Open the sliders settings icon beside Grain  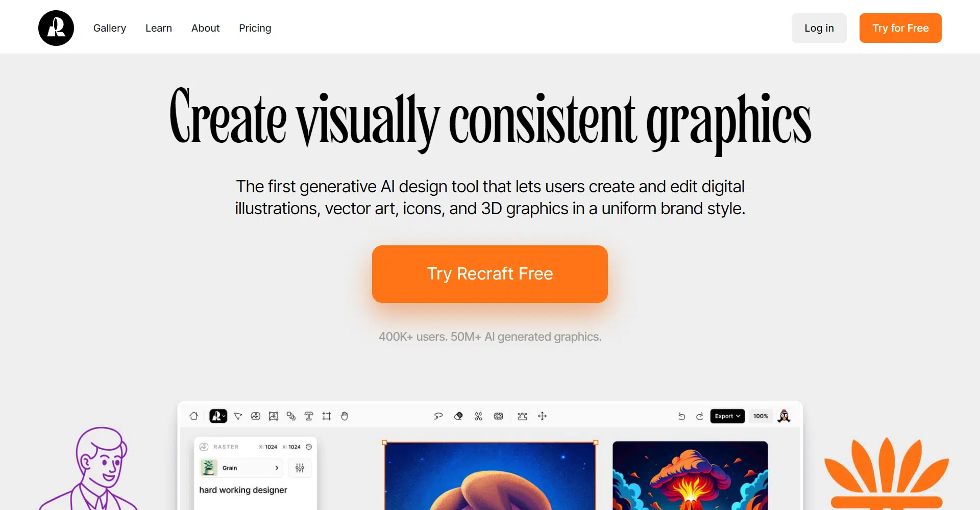pyautogui.click(x=300, y=468)
